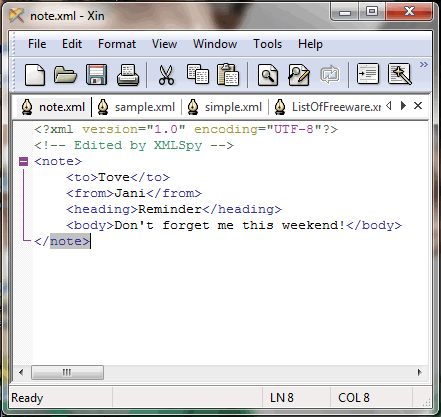
Task: Print the document using the printer icon
Action: (x=128, y=75)
